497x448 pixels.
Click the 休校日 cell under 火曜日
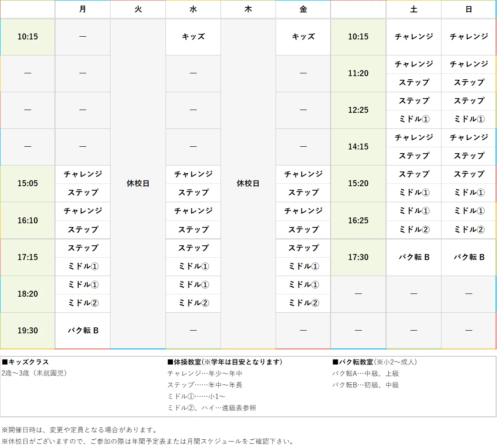[x=138, y=183]
